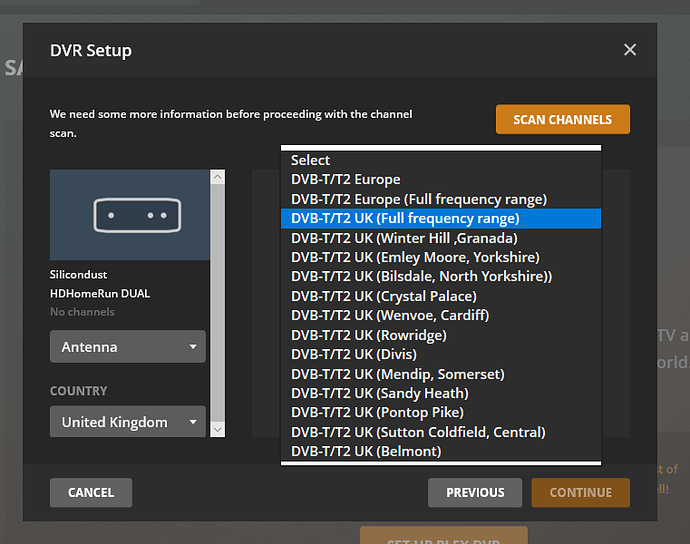Choose DVB-T/T2 Europe (Full frequency range)
Screen dimensions: 690x544
click(x=418, y=199)
